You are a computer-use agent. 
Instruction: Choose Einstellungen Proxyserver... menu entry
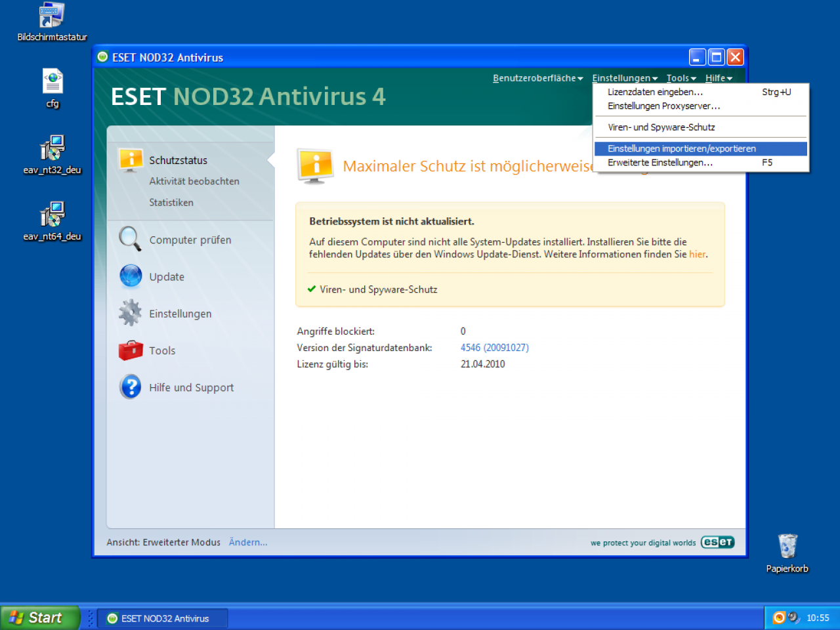701,106
